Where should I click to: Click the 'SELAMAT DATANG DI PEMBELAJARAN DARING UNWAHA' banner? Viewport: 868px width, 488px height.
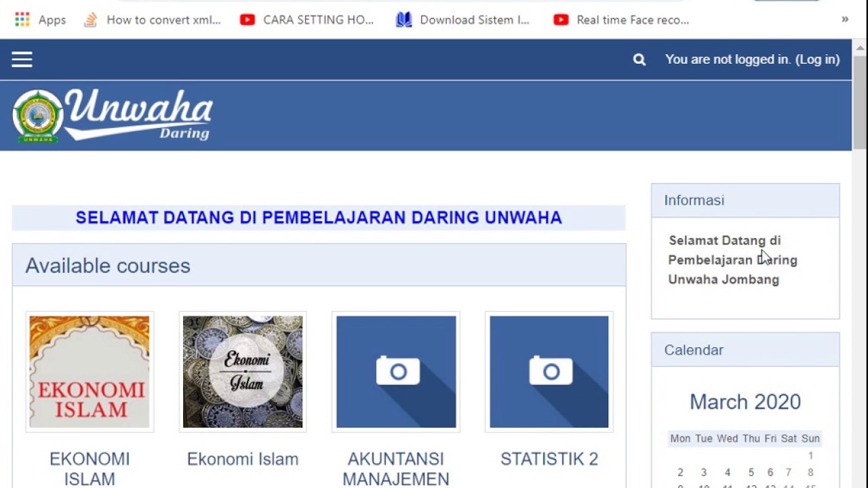point(319,218)
